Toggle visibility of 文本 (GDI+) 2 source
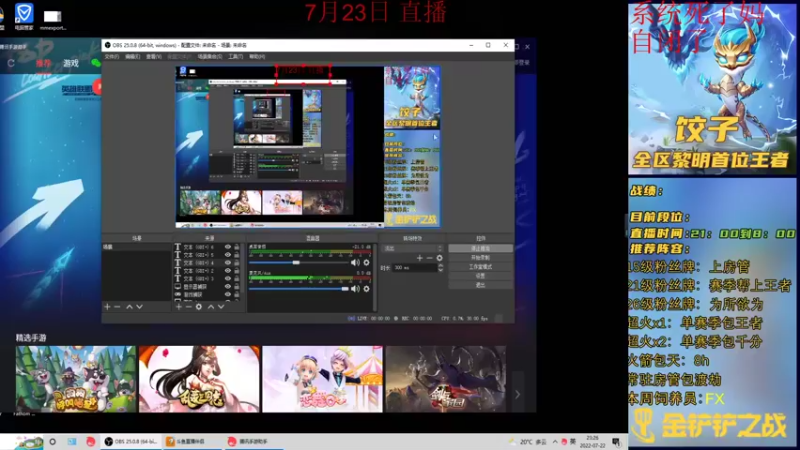The image size is (800, 450). click(228, 270)
